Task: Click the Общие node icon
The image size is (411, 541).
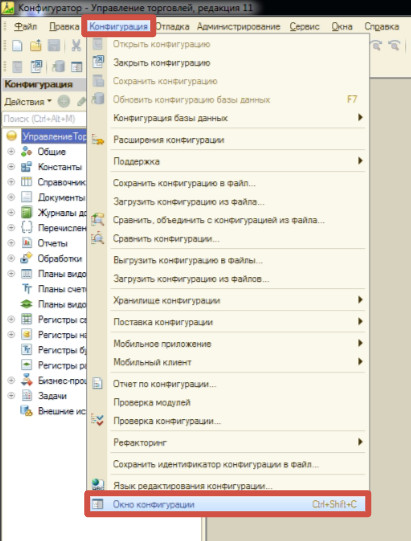Action: pos(27,151)
